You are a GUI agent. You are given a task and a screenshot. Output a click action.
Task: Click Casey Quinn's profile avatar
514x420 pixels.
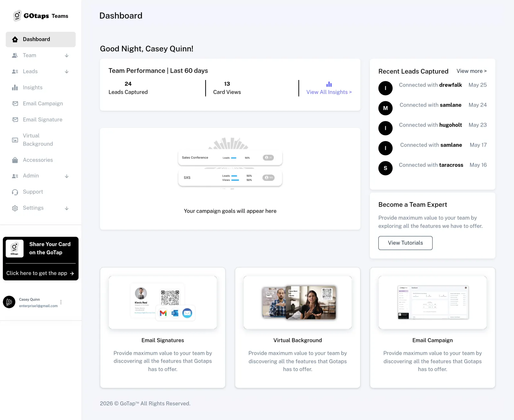(9, 302)
